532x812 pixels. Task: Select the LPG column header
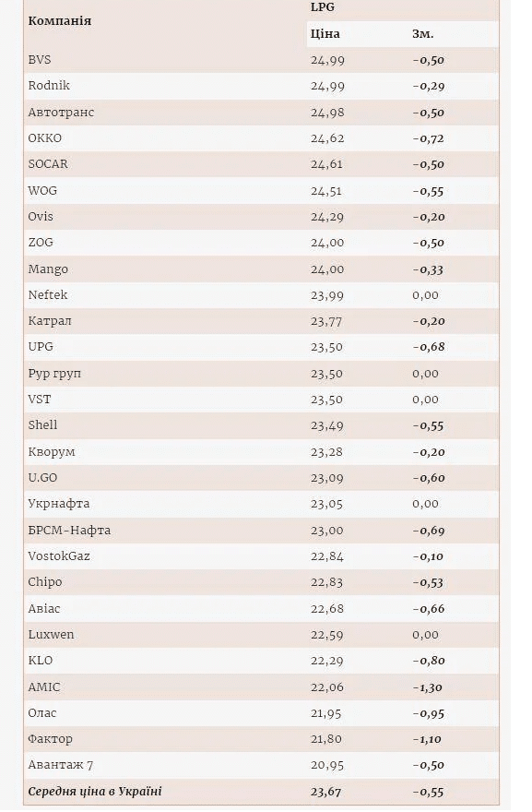point(323,7)
